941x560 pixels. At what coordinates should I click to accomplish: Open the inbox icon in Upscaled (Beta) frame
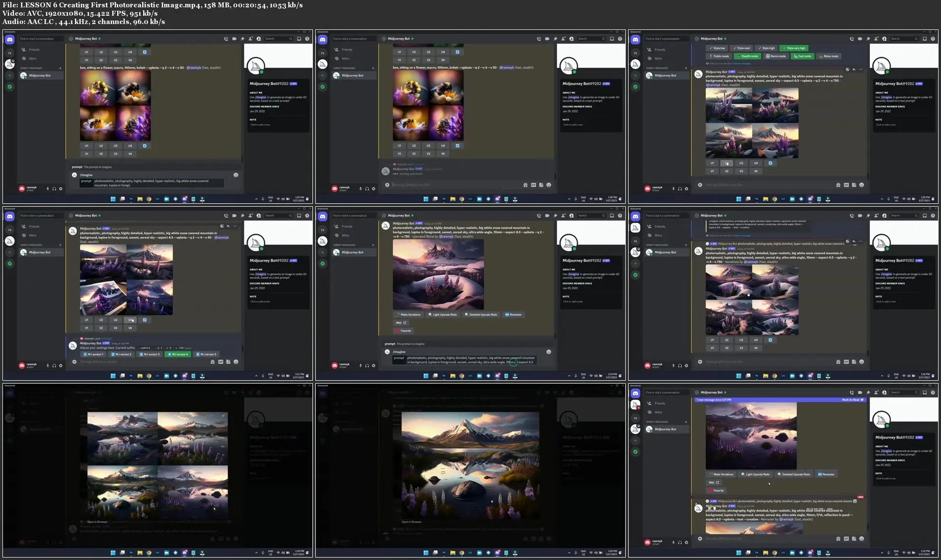[x=612, y=216]
